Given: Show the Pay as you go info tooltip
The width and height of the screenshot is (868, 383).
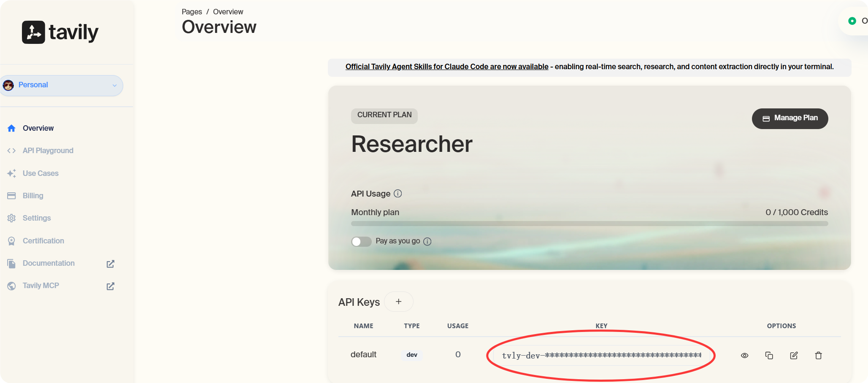Looking at the screenshot, I should point(427,242).
